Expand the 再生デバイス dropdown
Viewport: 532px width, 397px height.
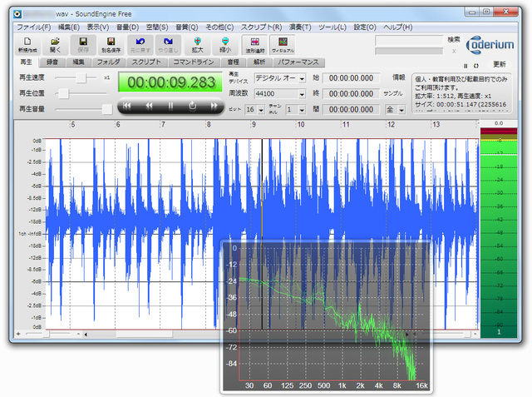(302, 78)
